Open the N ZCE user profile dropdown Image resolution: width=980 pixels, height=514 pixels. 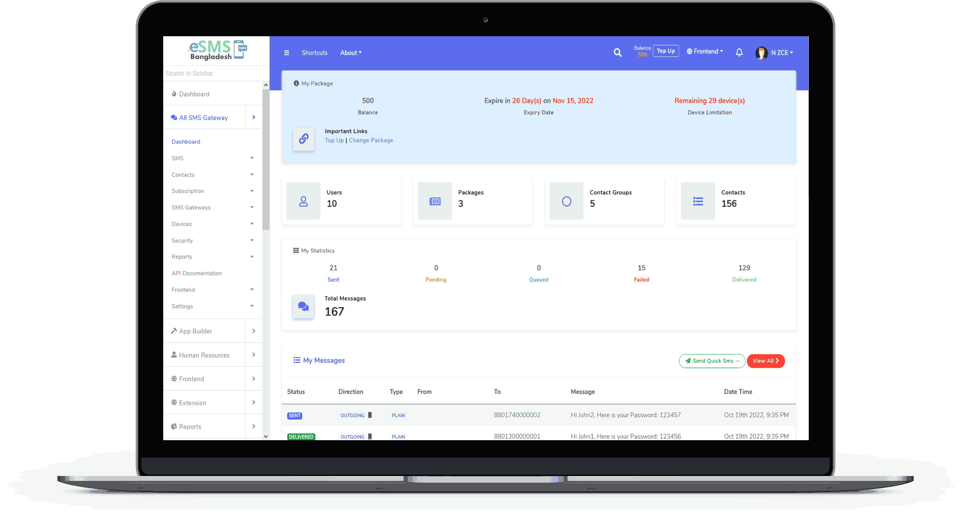(774, 53)
